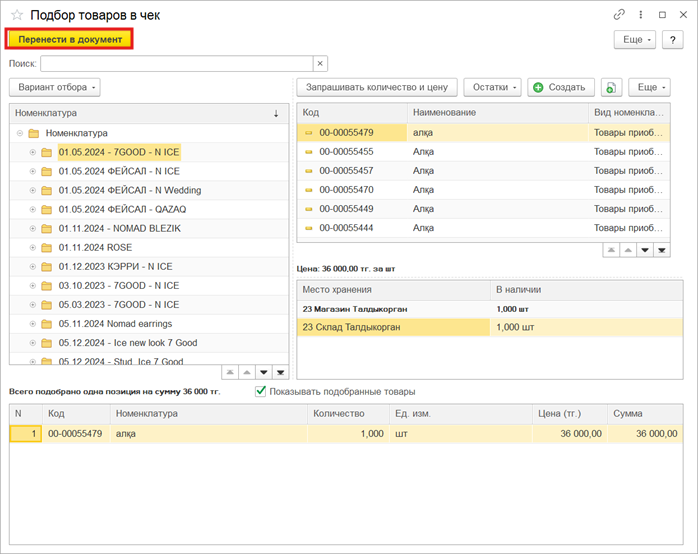Click the В наличии column header

tap(587, 290)
